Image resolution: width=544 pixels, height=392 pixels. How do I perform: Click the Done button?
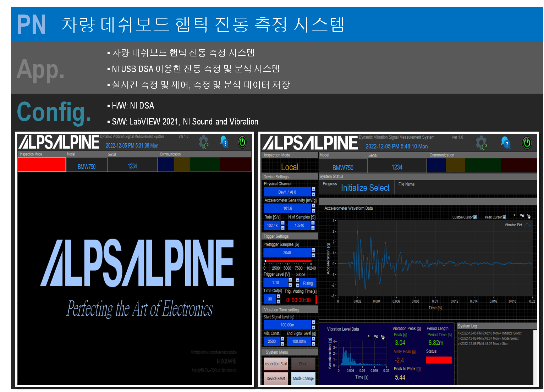303,364
